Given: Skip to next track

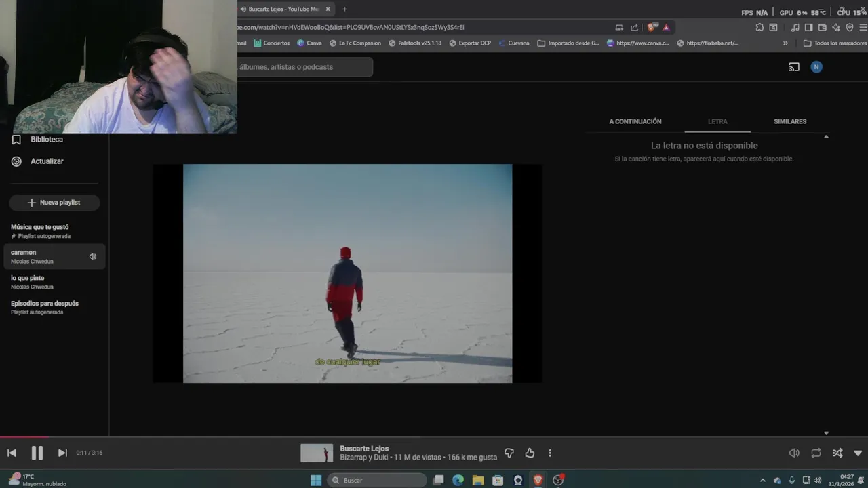Looking at the screenshot, I should (62, 453).
